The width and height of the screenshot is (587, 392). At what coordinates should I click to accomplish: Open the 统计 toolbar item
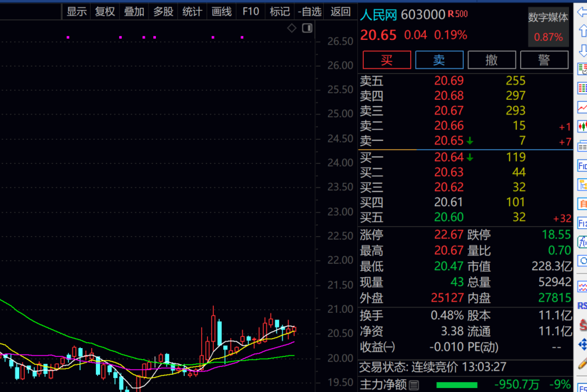coord(193,11)
